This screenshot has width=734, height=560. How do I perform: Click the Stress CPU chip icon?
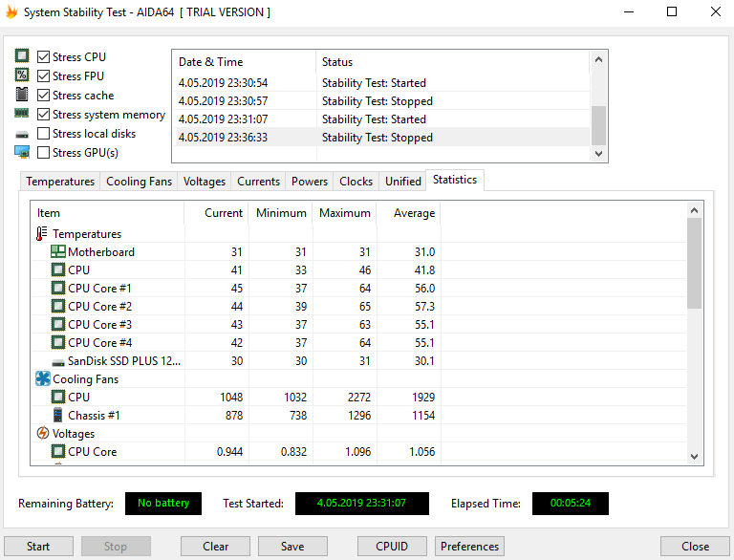click(22, 55)
